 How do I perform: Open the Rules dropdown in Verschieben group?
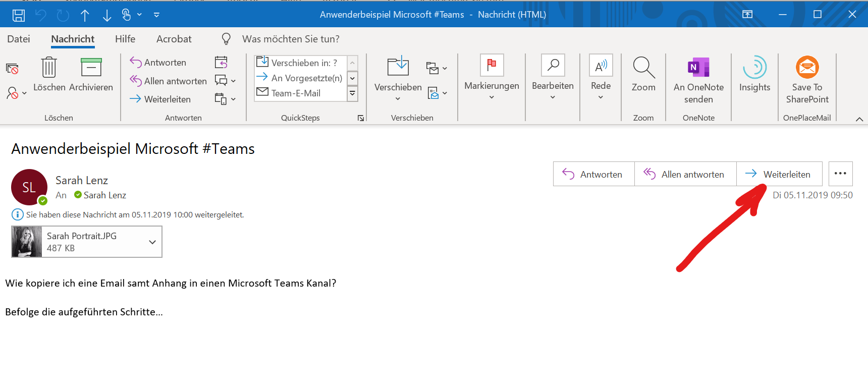point(437,68)
